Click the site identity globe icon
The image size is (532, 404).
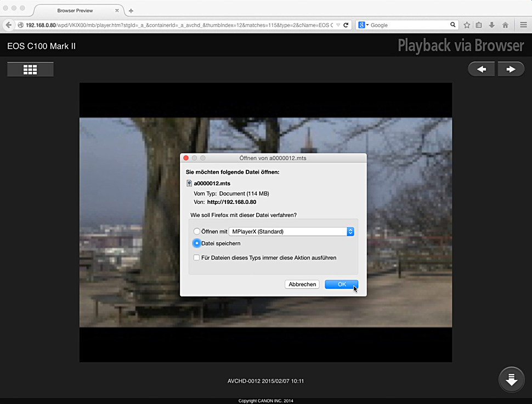[21, 25]
